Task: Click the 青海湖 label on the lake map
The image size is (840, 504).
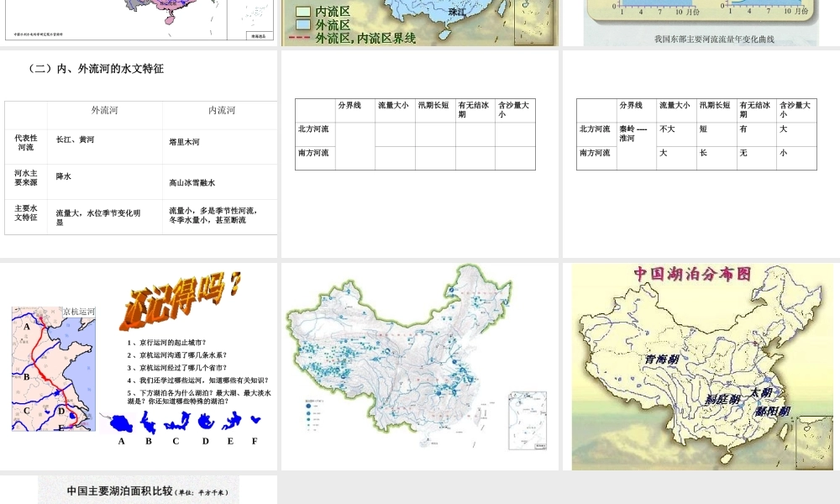Action: click(662, 360)
